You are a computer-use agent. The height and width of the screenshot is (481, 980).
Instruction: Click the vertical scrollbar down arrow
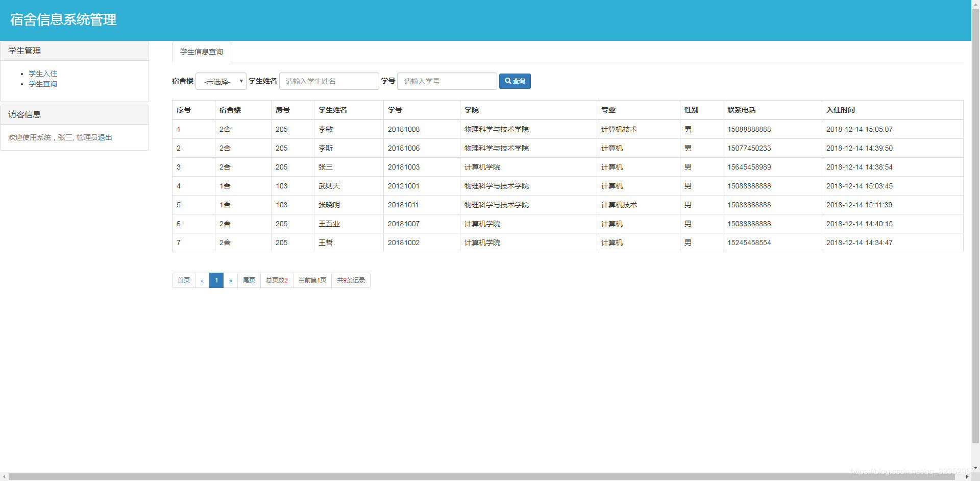coord(975,468)
